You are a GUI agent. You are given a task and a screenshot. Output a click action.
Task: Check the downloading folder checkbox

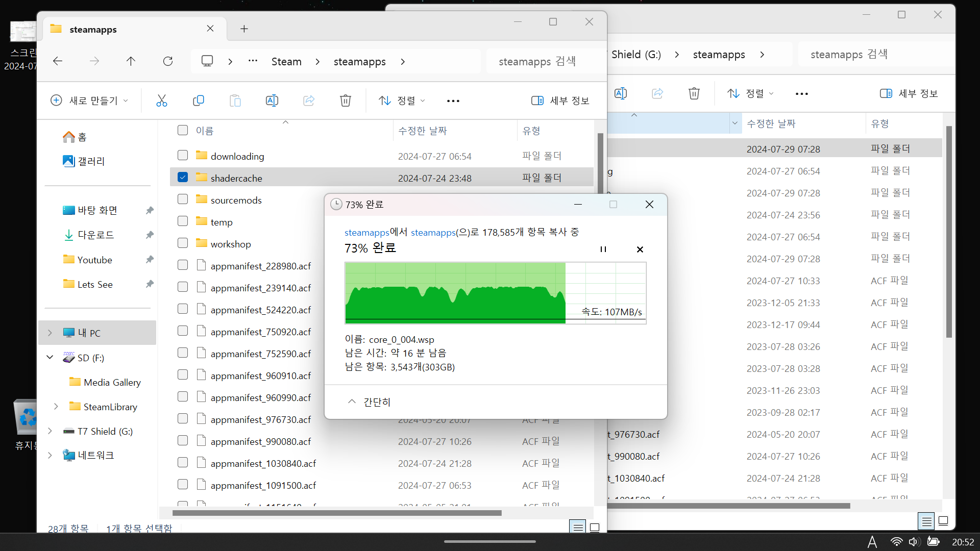pyautogui.click(x=183, y=155)
